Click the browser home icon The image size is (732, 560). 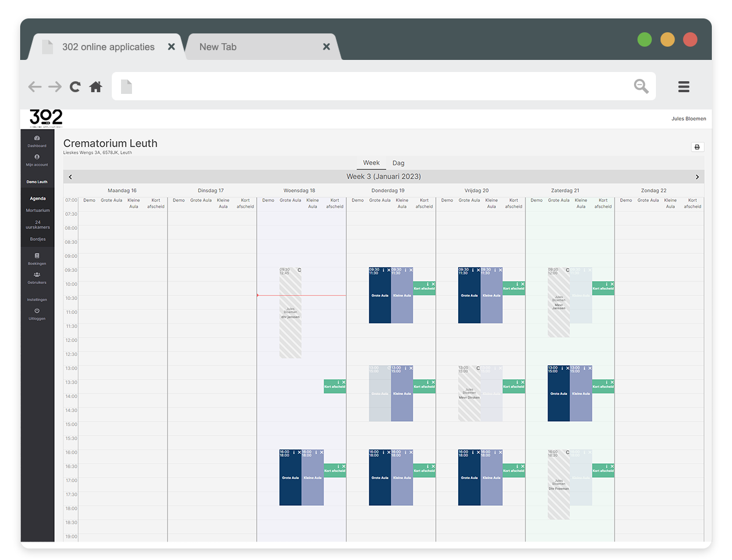point(96,87)
